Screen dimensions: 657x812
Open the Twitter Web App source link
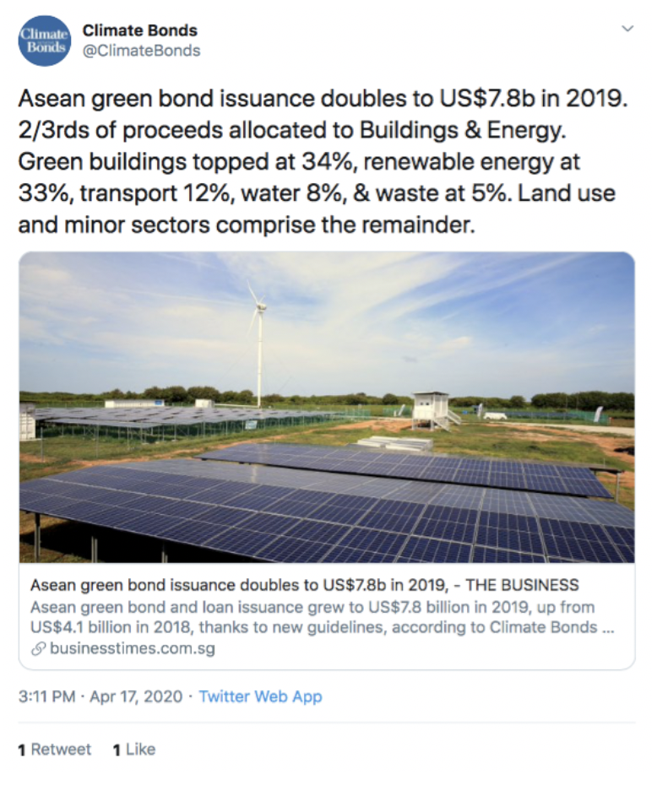tap(261, 696)
